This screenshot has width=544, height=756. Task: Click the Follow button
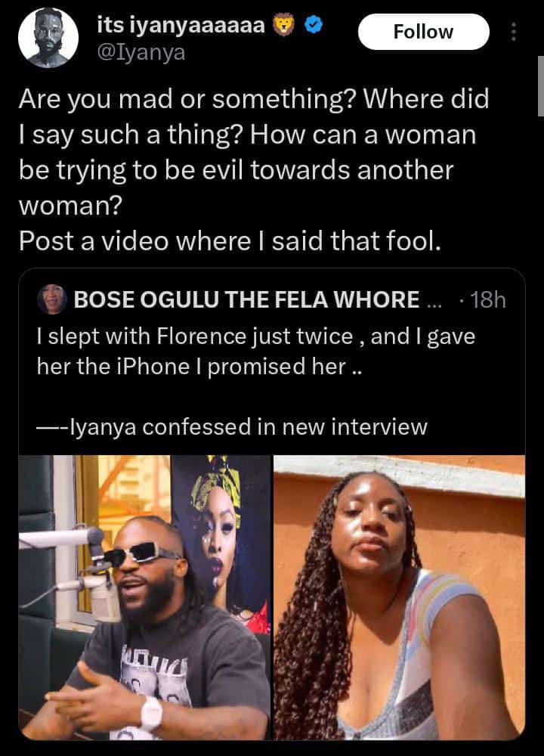coord(422,32)
